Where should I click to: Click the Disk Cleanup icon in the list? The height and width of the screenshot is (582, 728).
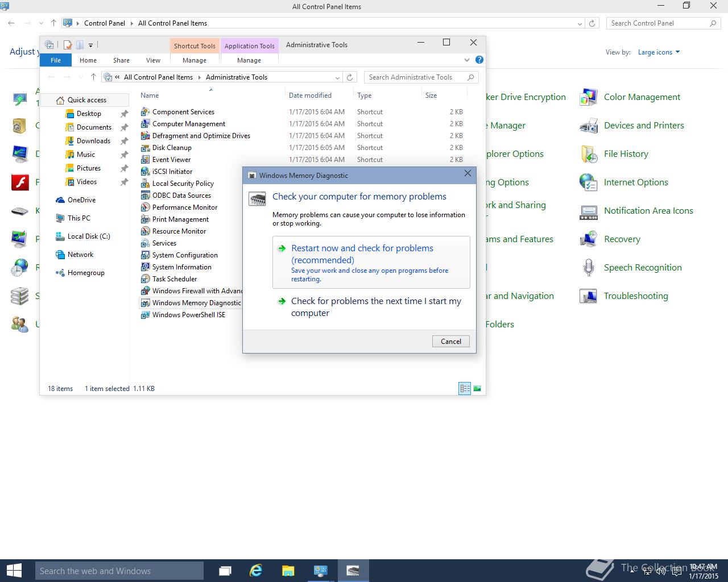coord(145,148)
